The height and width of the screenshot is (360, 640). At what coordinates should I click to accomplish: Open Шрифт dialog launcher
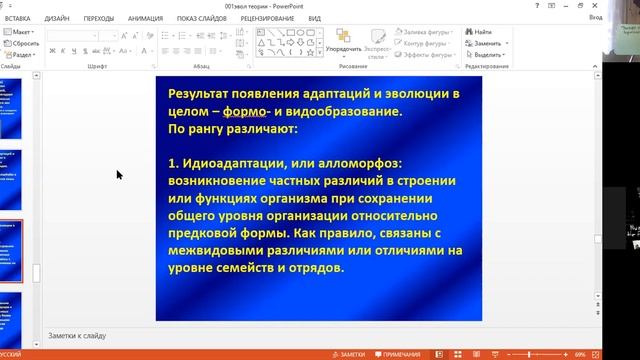pyautogui.click(x=154, y=66)
